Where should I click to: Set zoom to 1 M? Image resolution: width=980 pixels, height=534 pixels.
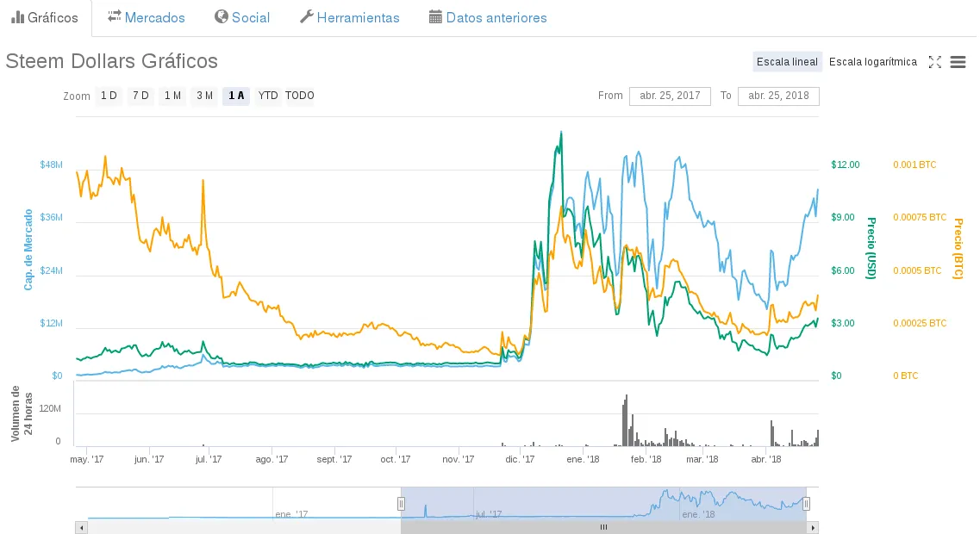pyautogui.click(x=172, y=96)
